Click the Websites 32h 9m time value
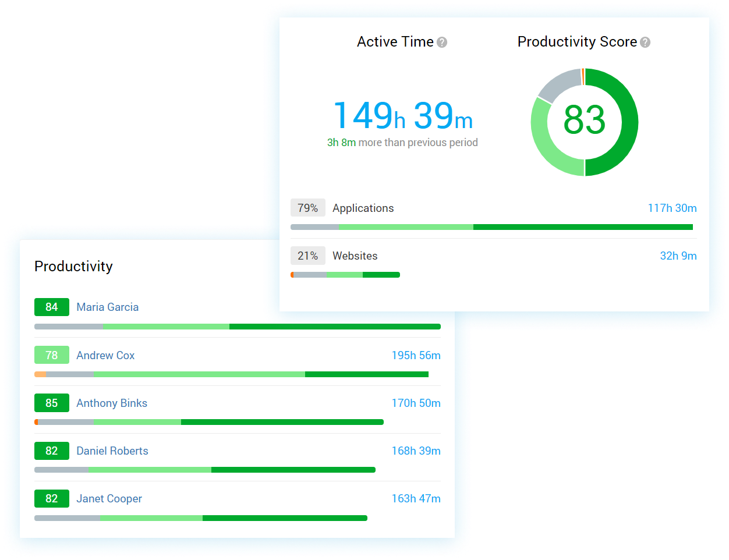729x560 pixels. (678, 256)
